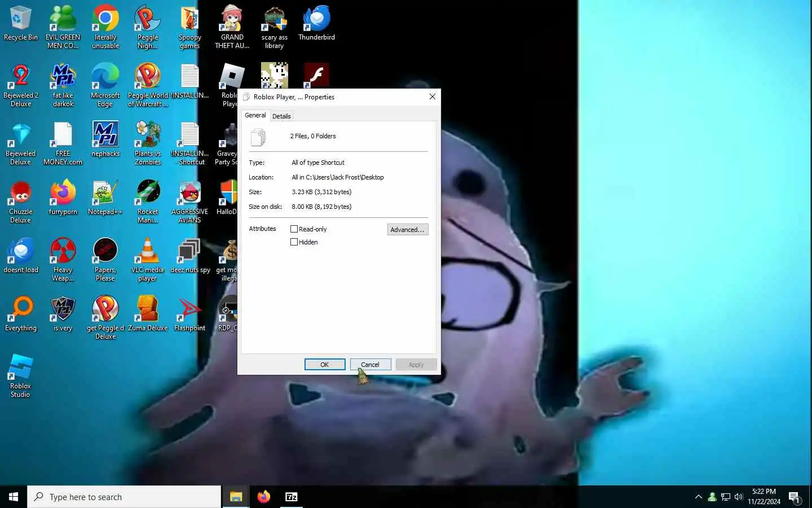Cancel the Properties dialog
The width and height of the screenshot is (812, 508).
[370, 365]
